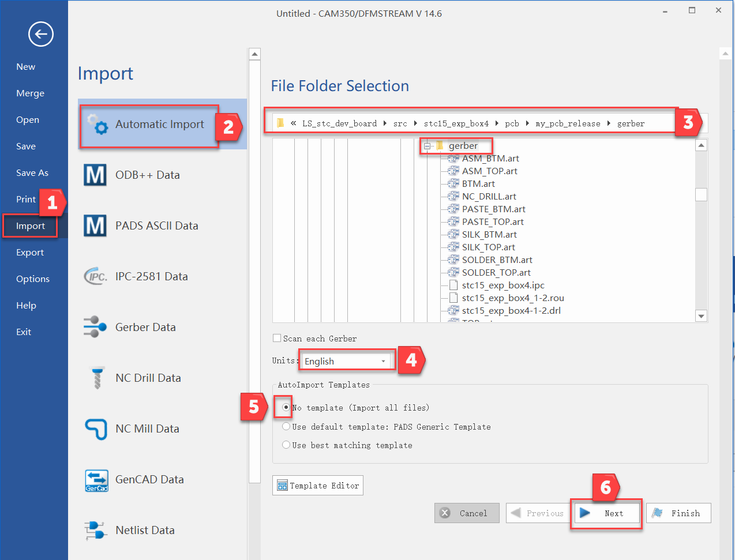Click the SOLDER_TOP.art file icon

coord(453,272)
